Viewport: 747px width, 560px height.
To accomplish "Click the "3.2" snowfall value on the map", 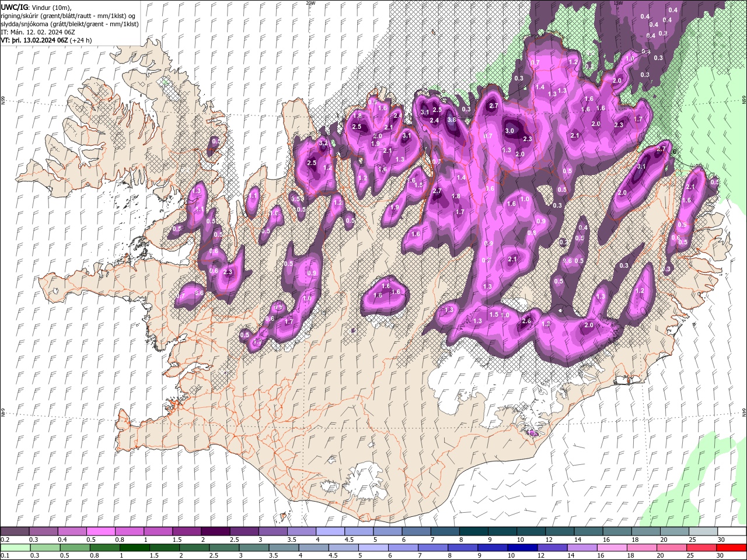I will tap(323, 142).
